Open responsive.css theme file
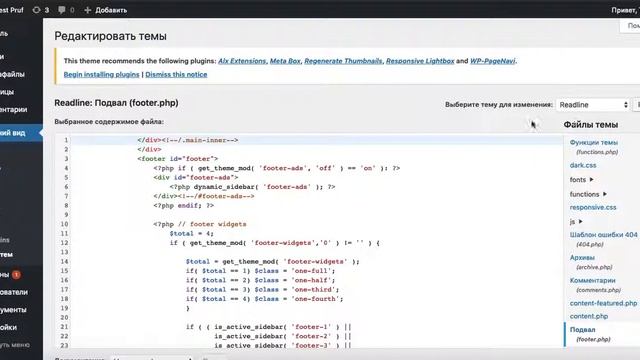 pos(593,207)
